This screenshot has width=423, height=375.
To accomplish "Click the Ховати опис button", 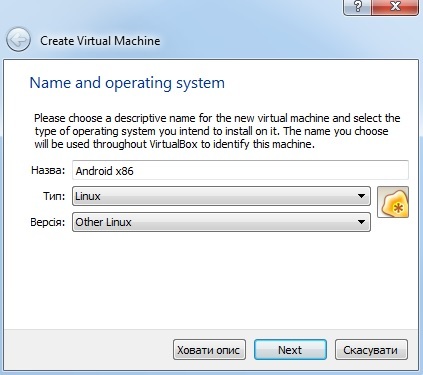I will tap(209, 350).
